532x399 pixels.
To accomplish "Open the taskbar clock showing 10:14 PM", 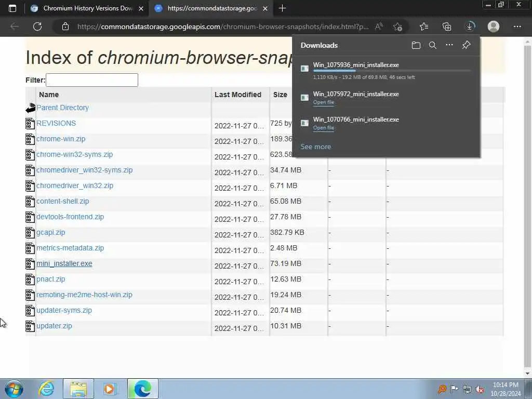I will click(x=506, y=389).
